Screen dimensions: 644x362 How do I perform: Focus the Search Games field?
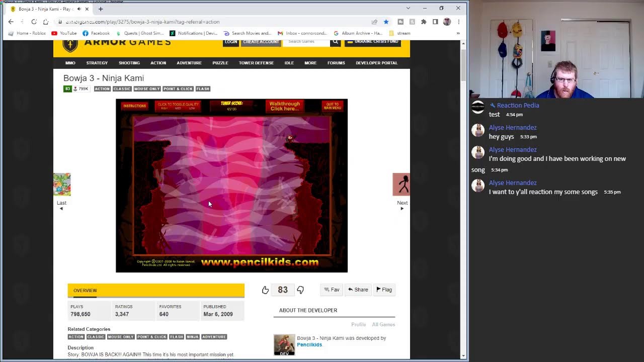[x=306, y=42]
